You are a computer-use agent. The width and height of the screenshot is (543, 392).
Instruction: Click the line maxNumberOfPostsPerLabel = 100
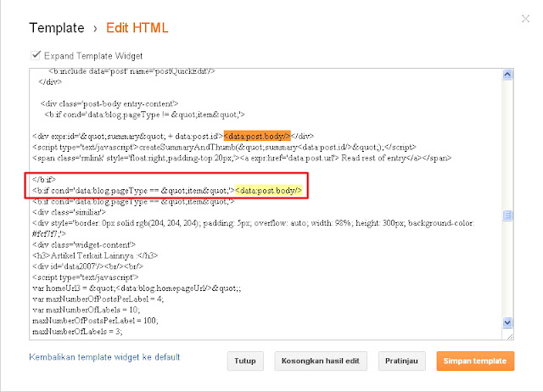tap(95, 321)
